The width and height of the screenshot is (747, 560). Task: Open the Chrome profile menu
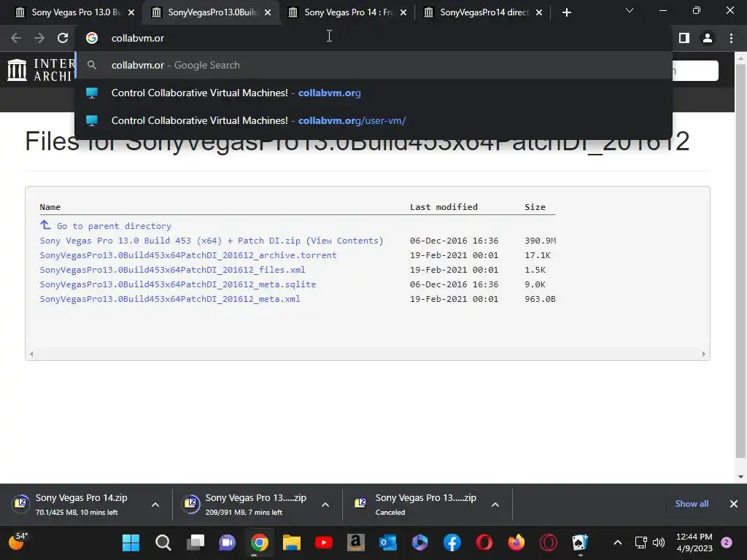(708, 38)
